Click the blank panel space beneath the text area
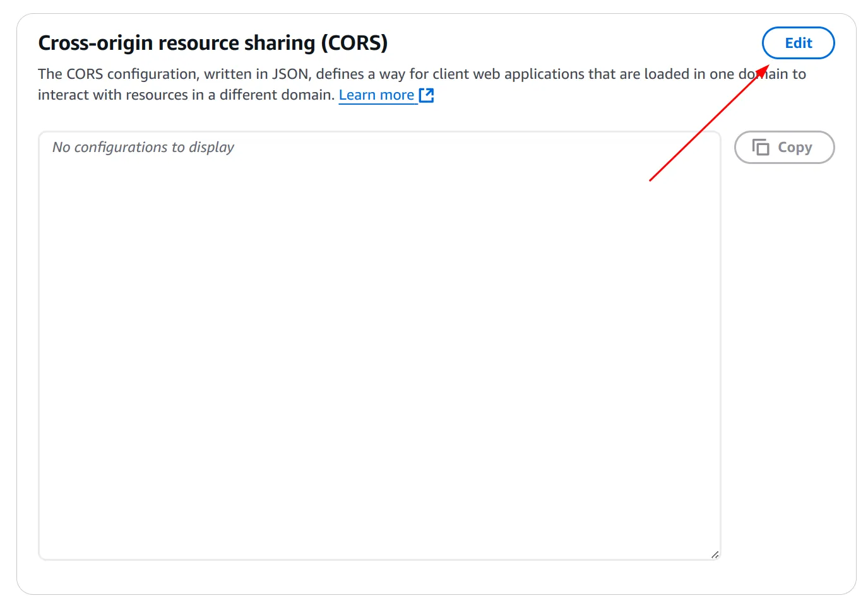The height and width of the screenshot is (615, 868). pyautogui.click(x=379, y=577)
